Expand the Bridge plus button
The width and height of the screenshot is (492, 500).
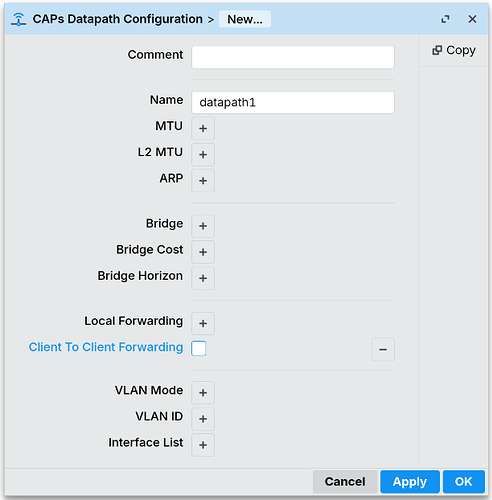pos(203,226)
